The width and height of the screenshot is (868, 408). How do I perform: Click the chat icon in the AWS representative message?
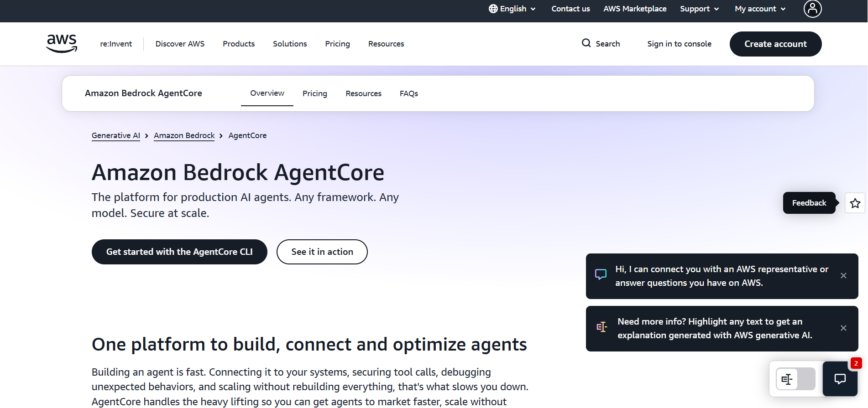click(x=601, y=274)
